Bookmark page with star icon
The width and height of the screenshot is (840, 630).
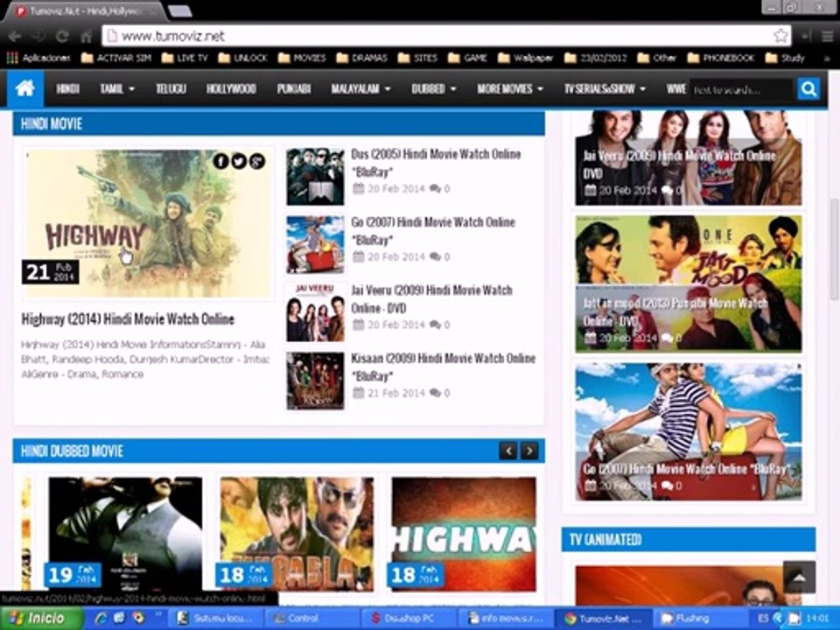[x=780, y=36]
